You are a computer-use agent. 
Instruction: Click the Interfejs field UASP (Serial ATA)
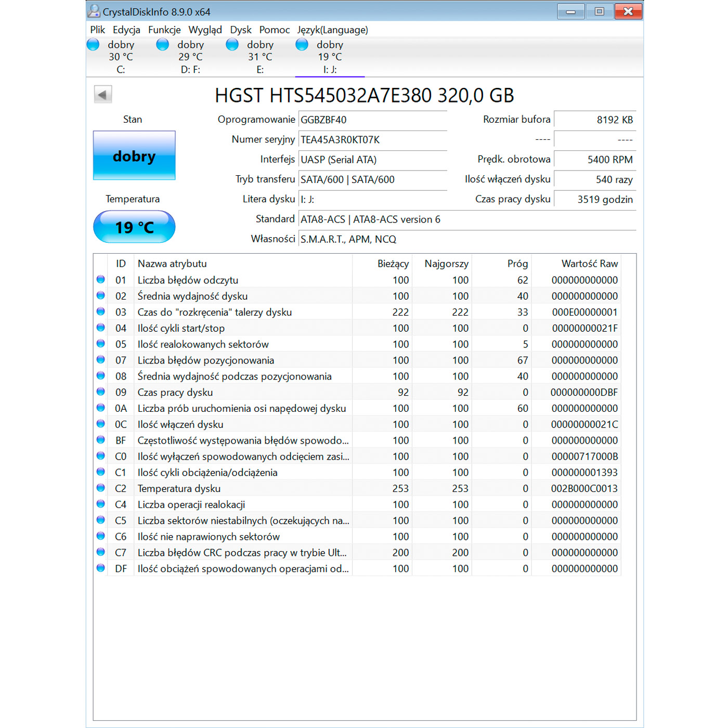pyautogui.click(x=373, y=160)
